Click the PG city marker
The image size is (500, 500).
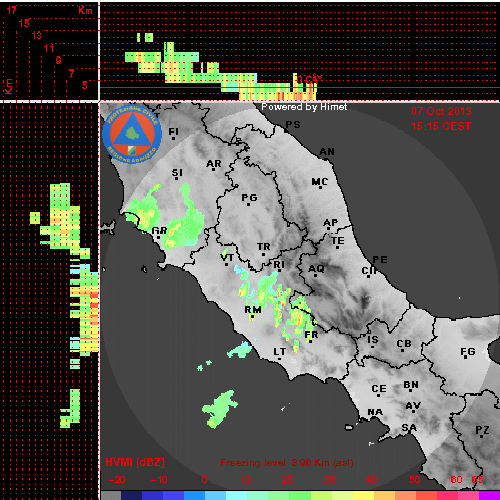(249, 198)
